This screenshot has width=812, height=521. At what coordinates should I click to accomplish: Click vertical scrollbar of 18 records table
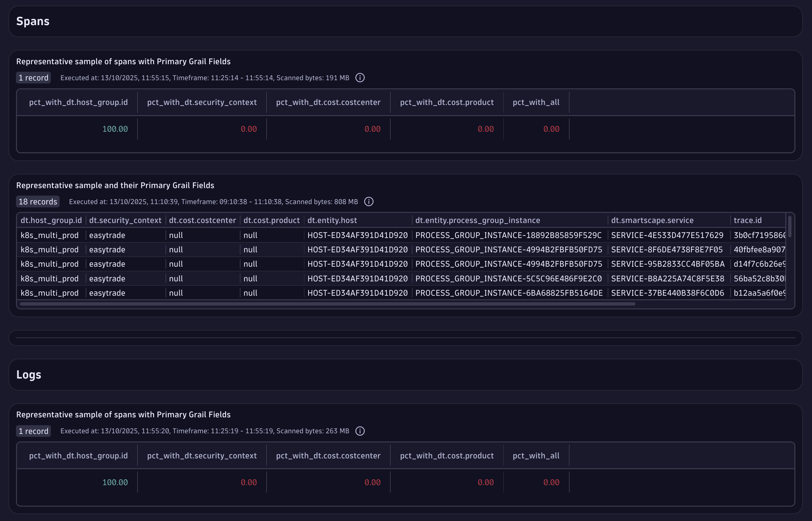click(x=790, y=227)
